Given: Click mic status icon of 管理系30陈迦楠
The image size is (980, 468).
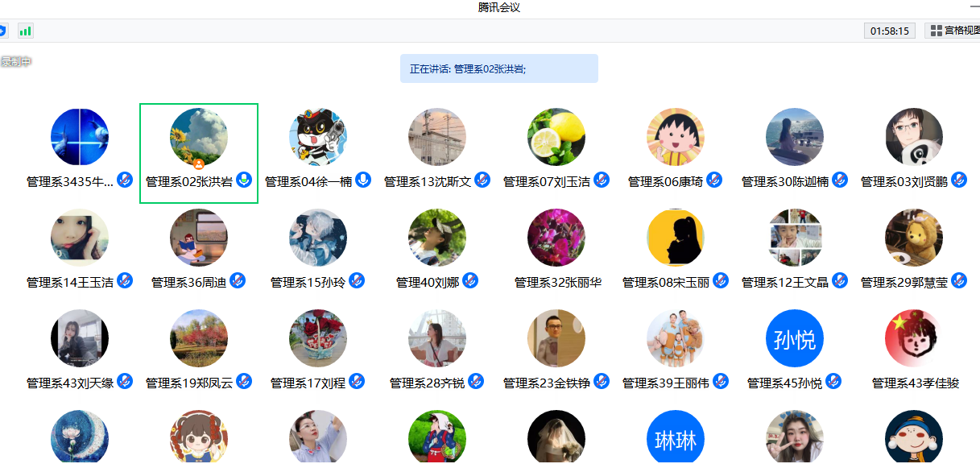Looking at the screenshot, I should (x=840, y=180).
